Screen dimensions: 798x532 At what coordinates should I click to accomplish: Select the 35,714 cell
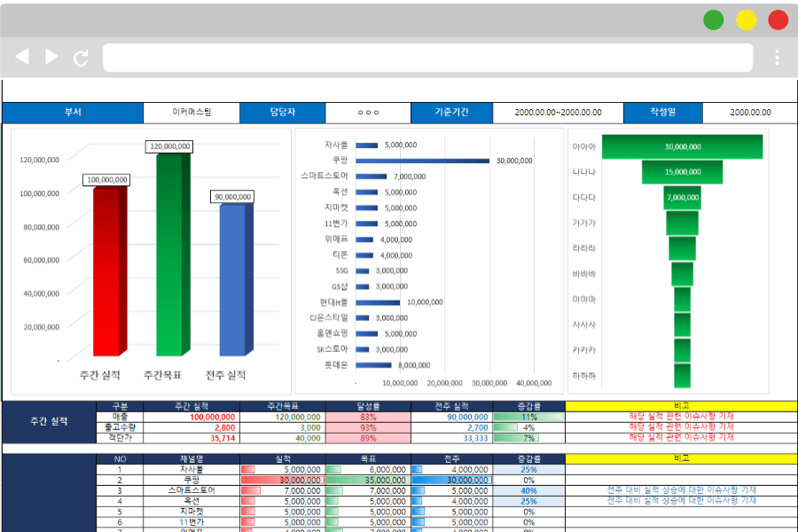pyautogui.click(x=192, y=438)
